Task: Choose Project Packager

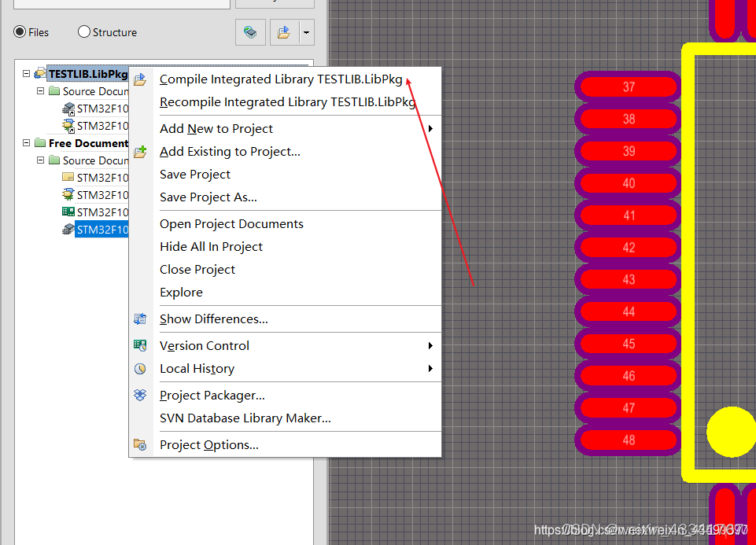Action: click(286, 395)
